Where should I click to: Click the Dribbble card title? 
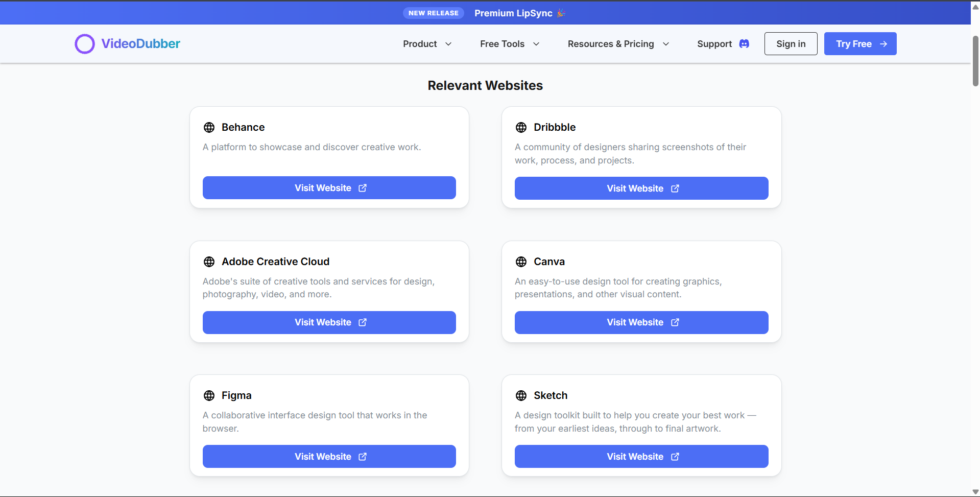[x=555, y=127]
